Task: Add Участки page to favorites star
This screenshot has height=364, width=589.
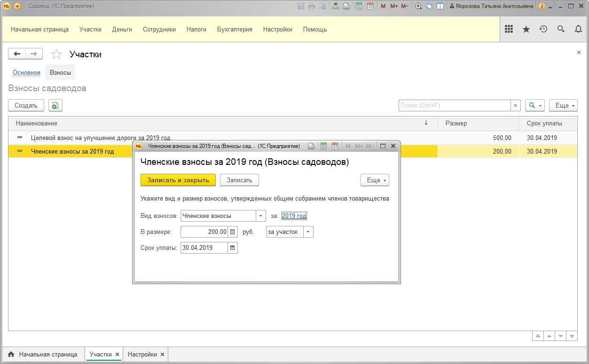Action: click(x=56, y=54)
